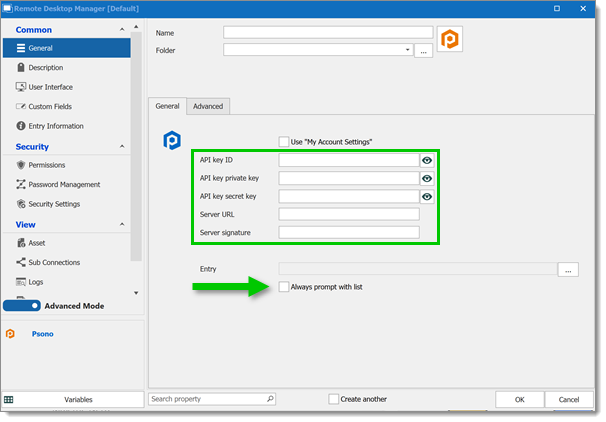This screenshot has height=422, width=606.
Task: Click into the API key ID field
Action: coord(349,160)
